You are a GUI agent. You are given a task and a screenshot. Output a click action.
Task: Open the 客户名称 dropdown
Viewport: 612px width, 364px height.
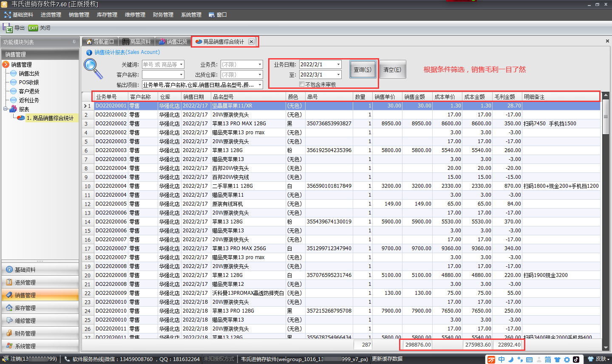pyautogui.click(x=181, y=75)
